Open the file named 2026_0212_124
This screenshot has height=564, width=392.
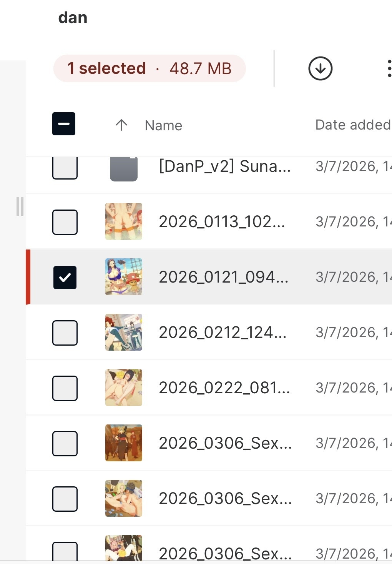point(223,332)
